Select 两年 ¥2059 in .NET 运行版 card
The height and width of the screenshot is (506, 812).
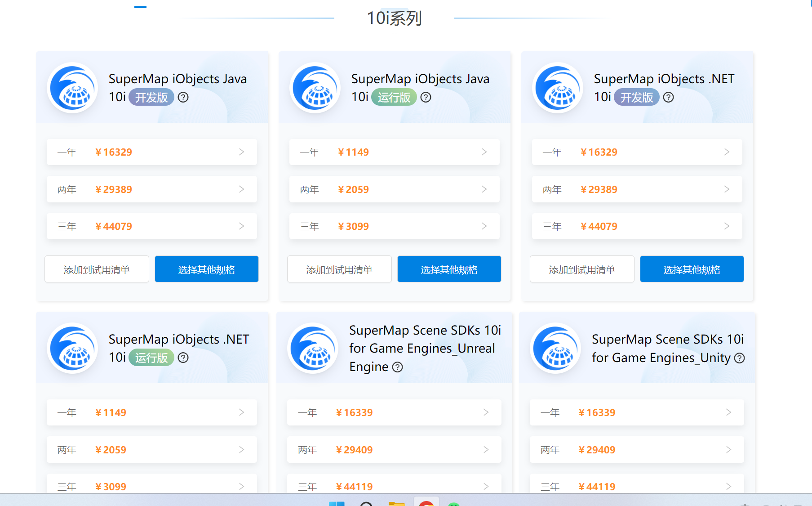click(x=152, y=450)
